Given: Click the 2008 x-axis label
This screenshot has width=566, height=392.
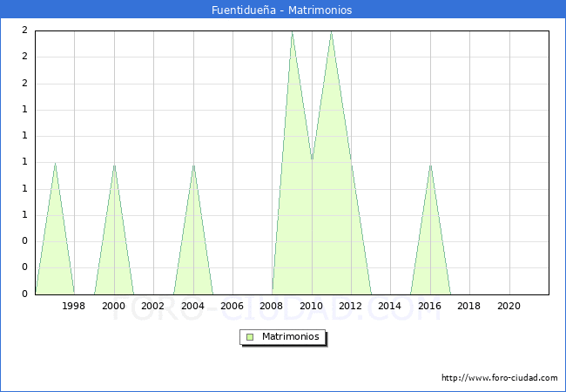Looking at the screenshot, I should coord(272,306).
